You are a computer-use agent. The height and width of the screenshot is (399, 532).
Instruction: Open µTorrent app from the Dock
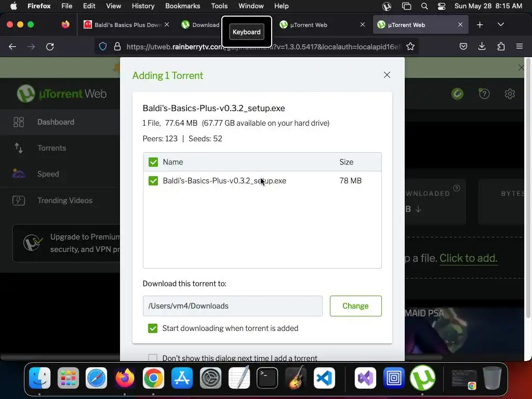422,378
